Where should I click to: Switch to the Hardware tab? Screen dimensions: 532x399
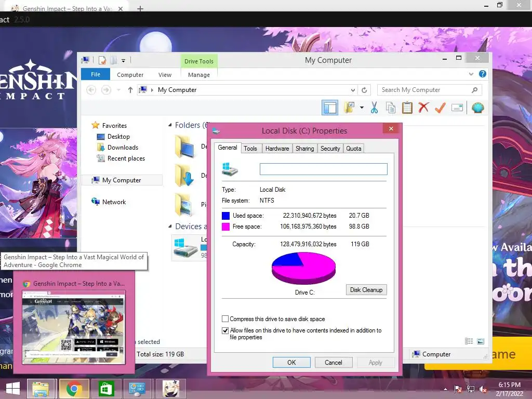[x=277, y=149]
